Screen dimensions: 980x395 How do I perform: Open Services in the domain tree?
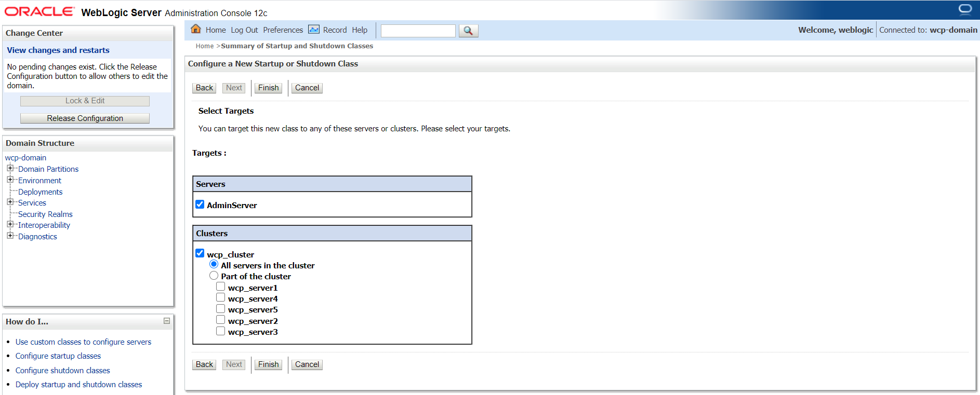[x=32, y=203]
